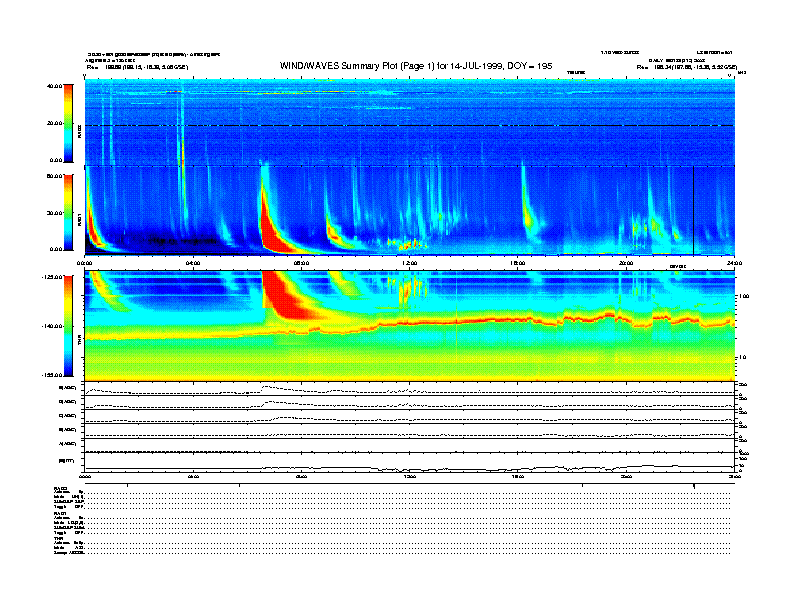
Task: Click the -155.00 label on TNR color bar
Action: (53, 375)
